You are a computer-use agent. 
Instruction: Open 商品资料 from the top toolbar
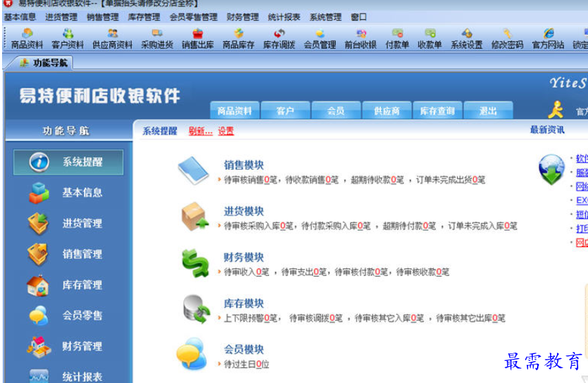tap(27, 39)
